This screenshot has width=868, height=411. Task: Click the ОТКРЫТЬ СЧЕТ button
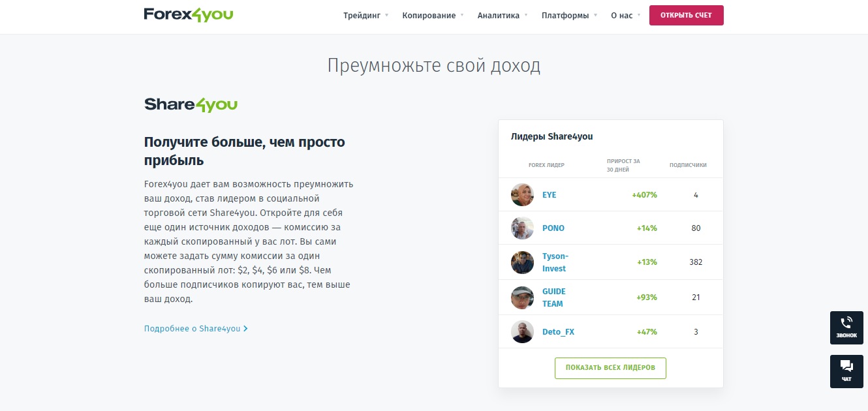tap(686, 15)
